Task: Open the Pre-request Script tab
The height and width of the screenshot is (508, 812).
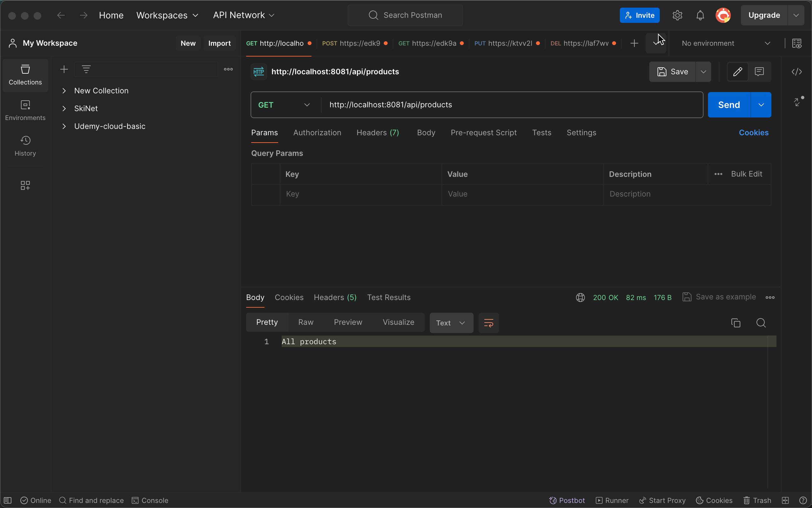Action: pos(483,133)
